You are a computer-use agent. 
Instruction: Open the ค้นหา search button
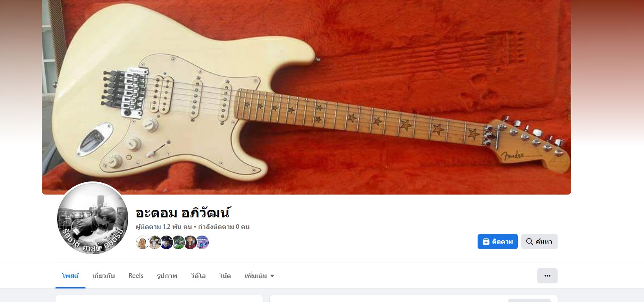pos(539,242)
